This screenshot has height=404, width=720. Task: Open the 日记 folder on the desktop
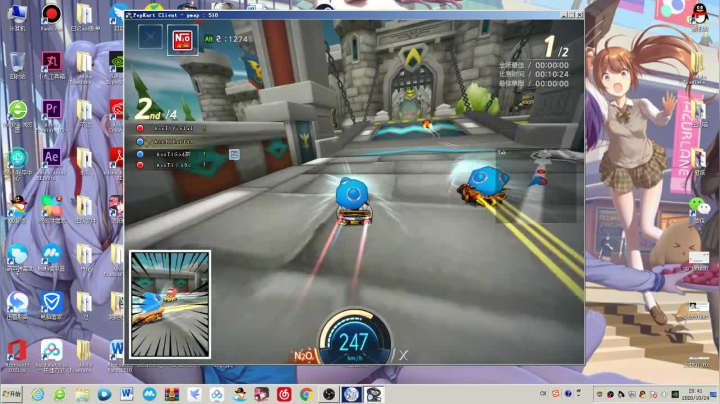pyautogui.click(x=84, y=17)
